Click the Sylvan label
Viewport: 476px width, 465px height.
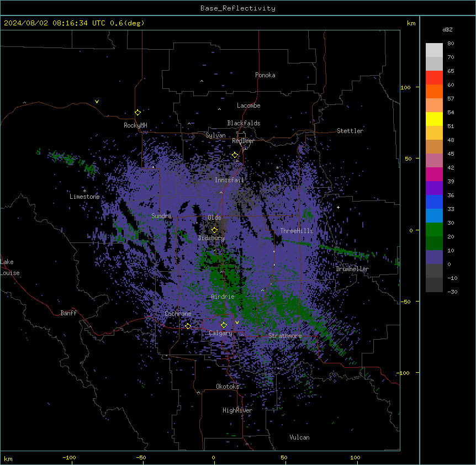coord(215,135)
